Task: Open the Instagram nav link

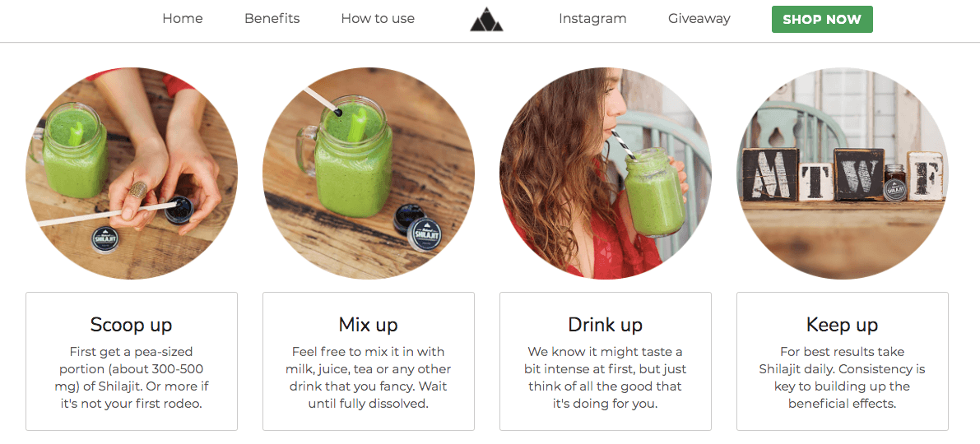Action: click(x=592, y=19)
